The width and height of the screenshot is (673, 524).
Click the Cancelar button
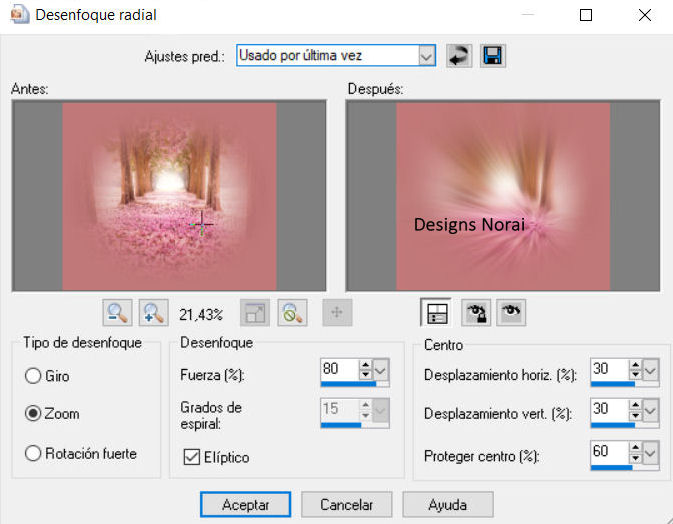coord(347,505)
